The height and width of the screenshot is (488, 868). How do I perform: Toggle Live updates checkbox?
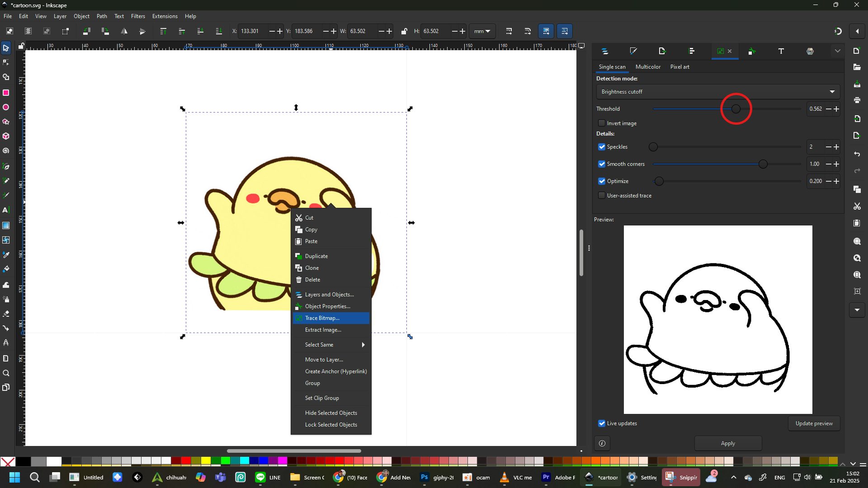(x=602, y=423)
